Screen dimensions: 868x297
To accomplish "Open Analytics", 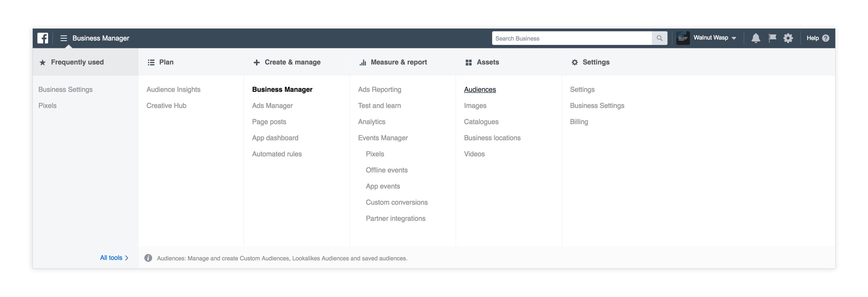I will pos(372,122).
